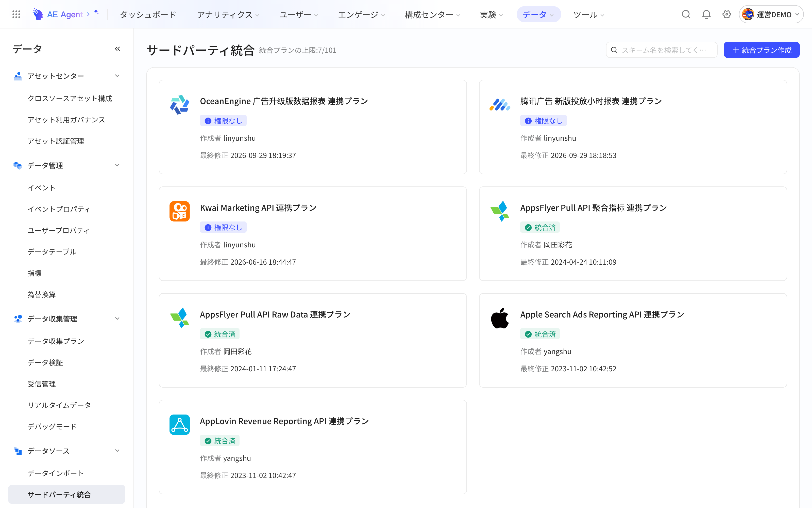Click the AE Agent logo icon
Viewport: 812px width, 508px height.
click(x=38, y=14)
